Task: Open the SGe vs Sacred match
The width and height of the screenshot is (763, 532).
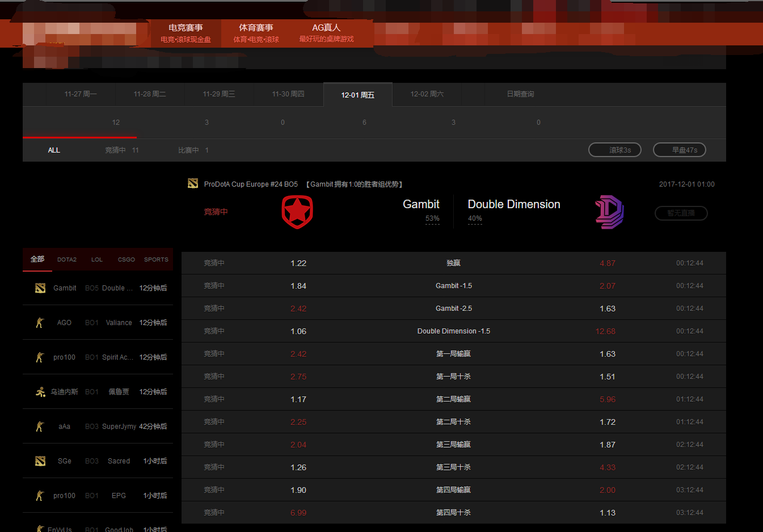Action: (98, 461)
